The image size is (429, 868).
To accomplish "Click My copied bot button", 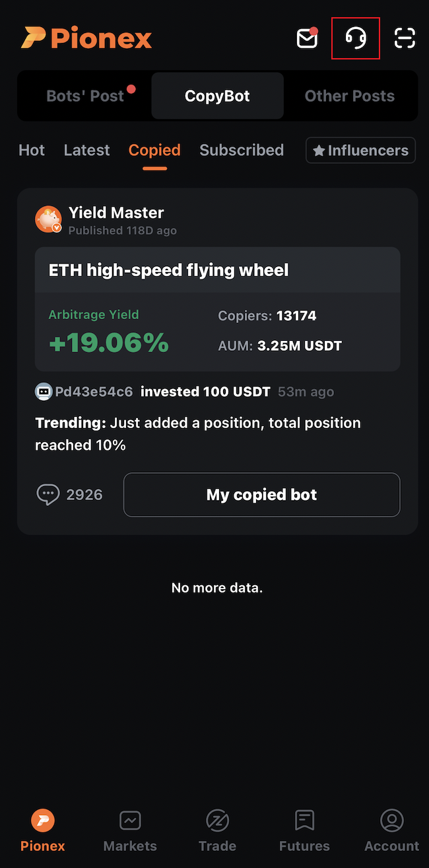I will pos(261,495).
